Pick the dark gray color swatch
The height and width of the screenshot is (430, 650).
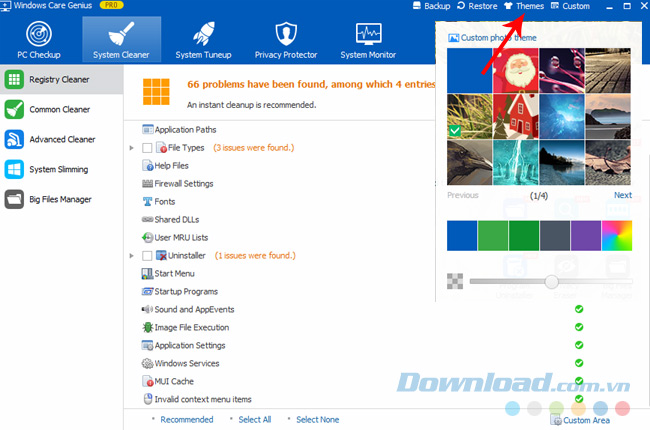pos(555,236)
